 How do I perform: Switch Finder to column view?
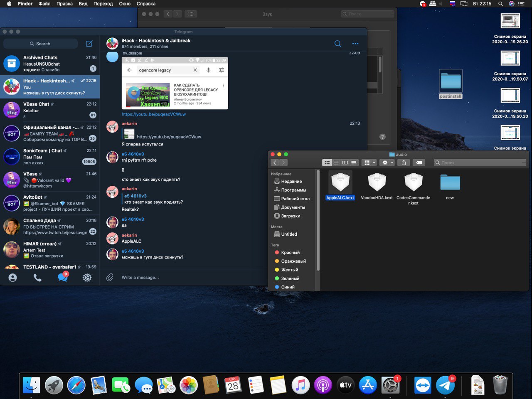(x=345, y=163)
